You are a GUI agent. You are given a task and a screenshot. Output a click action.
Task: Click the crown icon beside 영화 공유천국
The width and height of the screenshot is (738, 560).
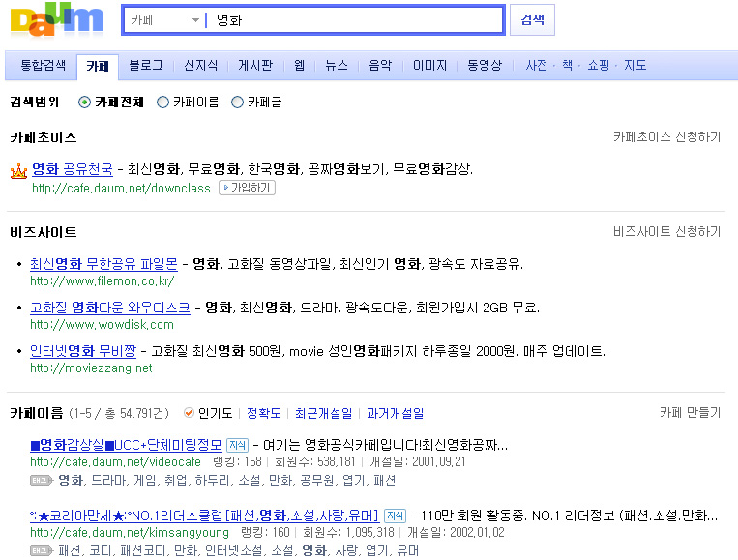coord(18,171)
